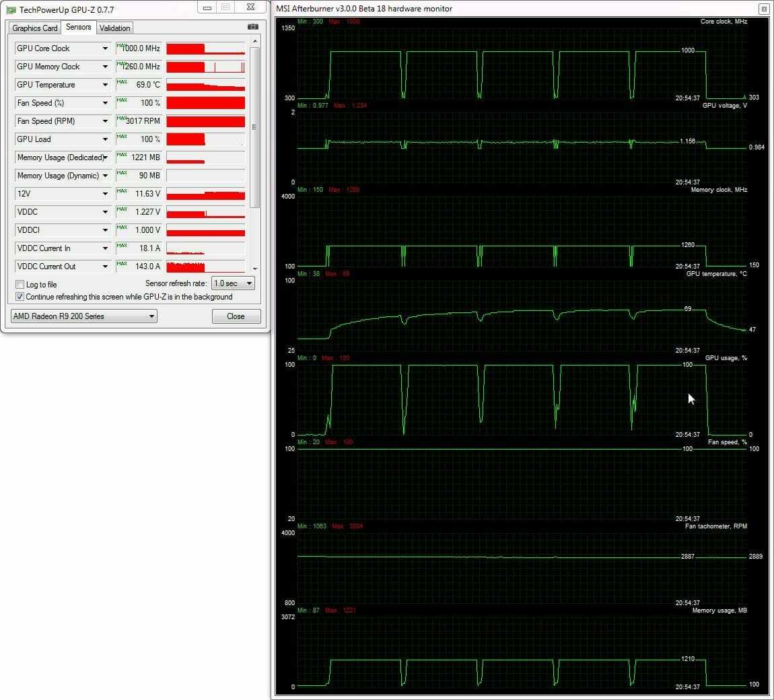This screenshot has width=774, height=700.
Task: Open the Validation tab
Action: (x=115, y=28)
